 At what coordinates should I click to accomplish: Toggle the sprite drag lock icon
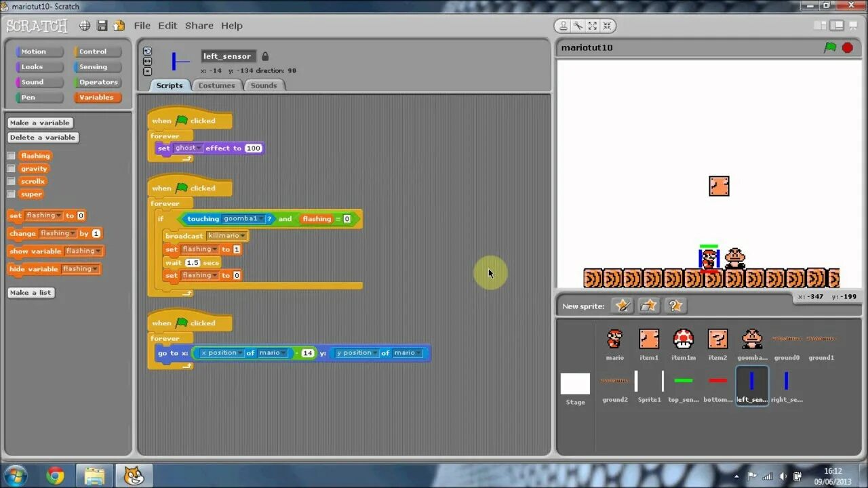coord(265,56)
